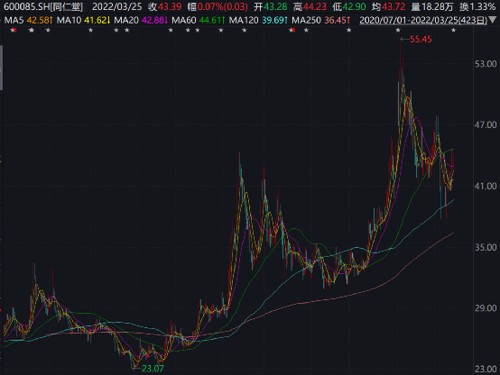Click the 47.00 price axis label
This screenshot has height=375, width=500.
point(486,125)
